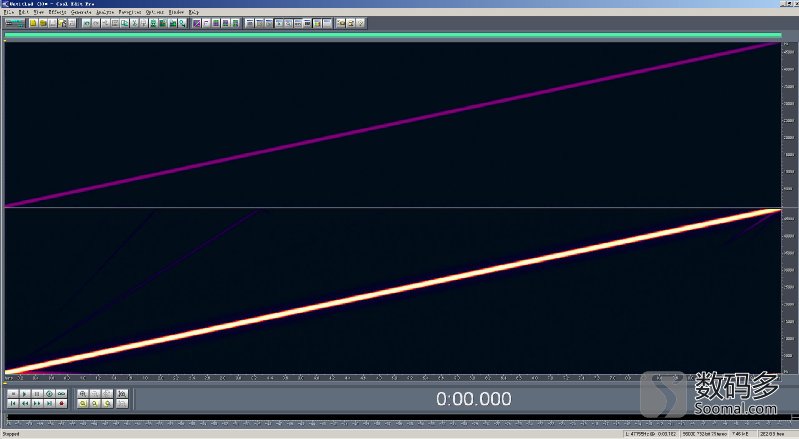
Task: Click the Redo toolbar icon
Action: point(96,23)
